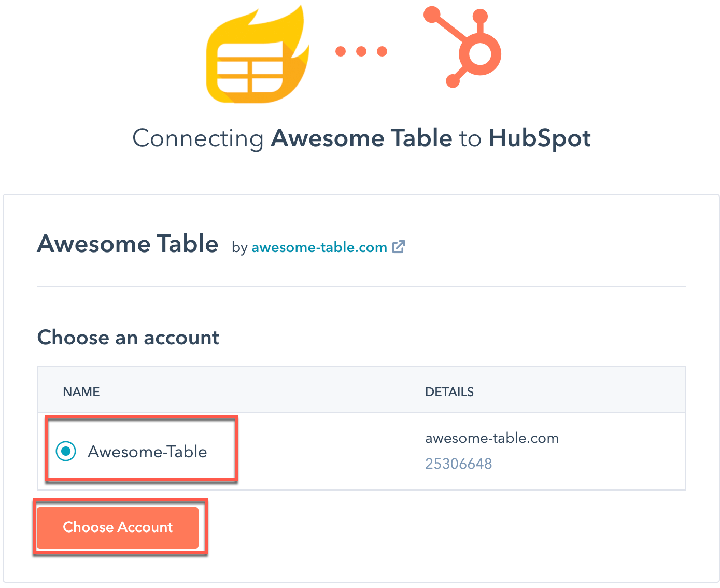Click the HubSpot sprocket logo
Image resolution: width=720 pixels, height=588 pixels.
point(463,48)
